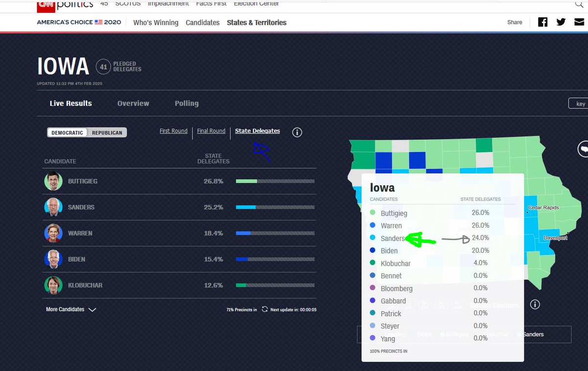Click info icon below the Iowa map
Screen dimensions: 588x371
535,304
